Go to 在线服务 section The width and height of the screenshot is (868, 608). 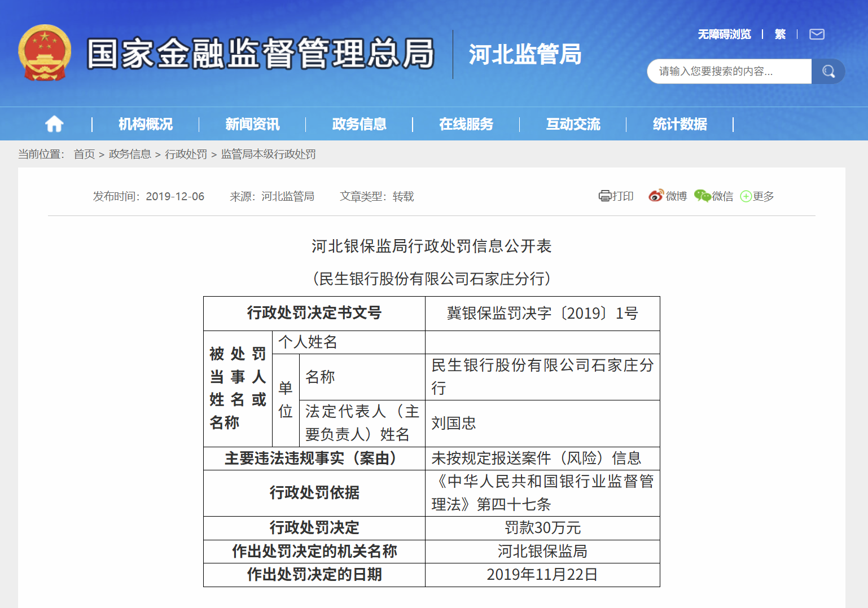[x=466, y=124]
